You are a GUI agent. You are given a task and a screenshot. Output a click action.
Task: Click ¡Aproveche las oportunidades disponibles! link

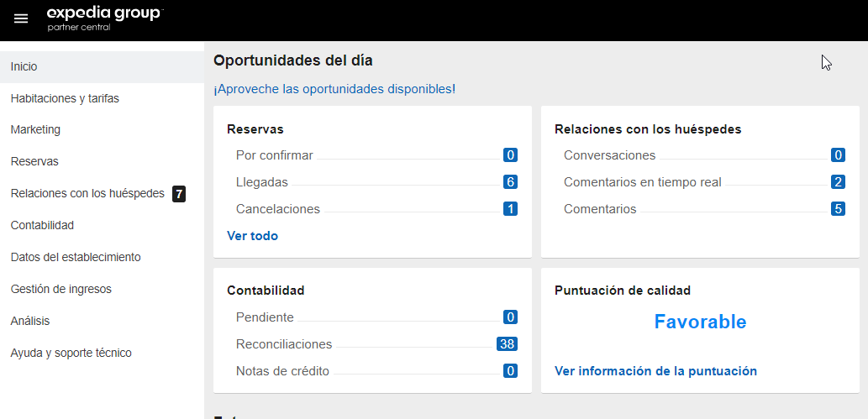(x=334, y=89)
